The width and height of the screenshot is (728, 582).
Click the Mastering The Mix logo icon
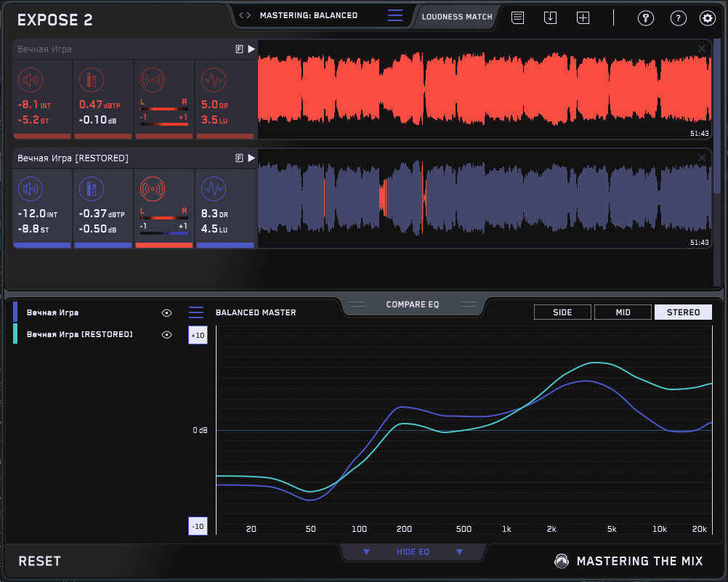(562, 561)
